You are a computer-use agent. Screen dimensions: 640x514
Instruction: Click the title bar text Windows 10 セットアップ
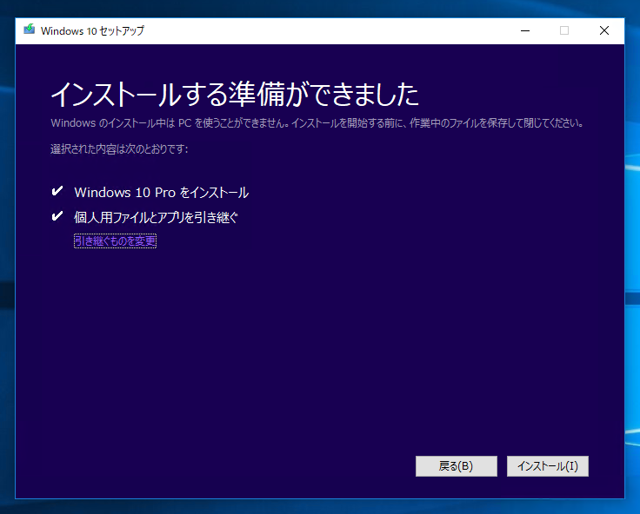point(92,31)
